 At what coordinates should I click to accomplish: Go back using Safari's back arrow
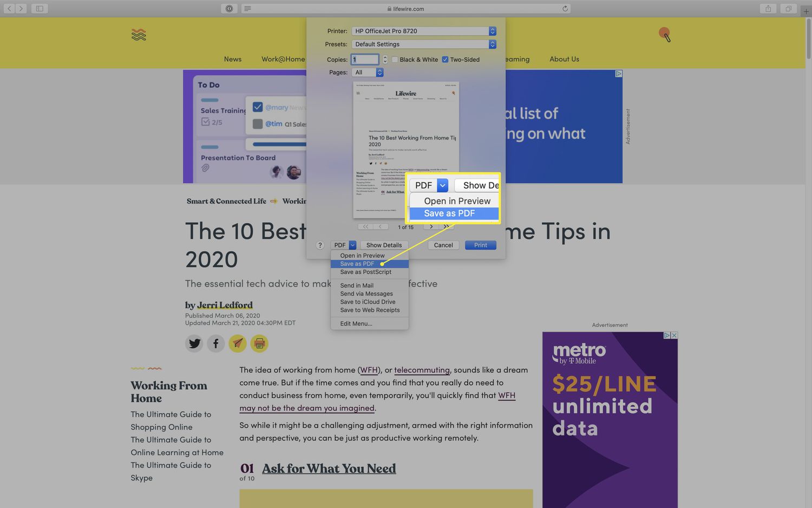point(9,9)
